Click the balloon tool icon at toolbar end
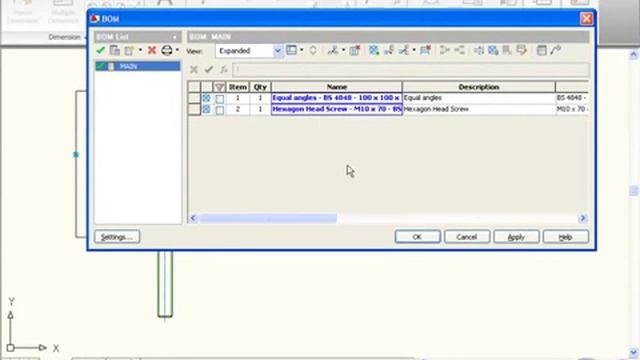640x360 pixels. 556,50
